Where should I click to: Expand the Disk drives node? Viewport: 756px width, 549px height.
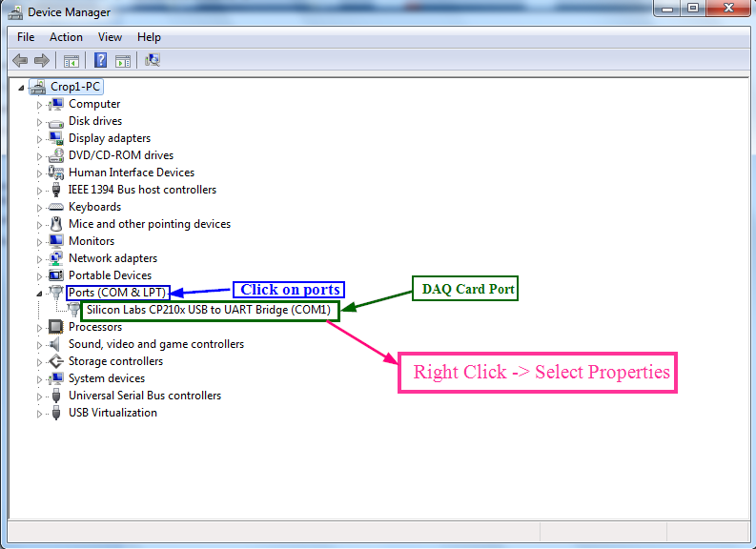(x=40, y=122)
